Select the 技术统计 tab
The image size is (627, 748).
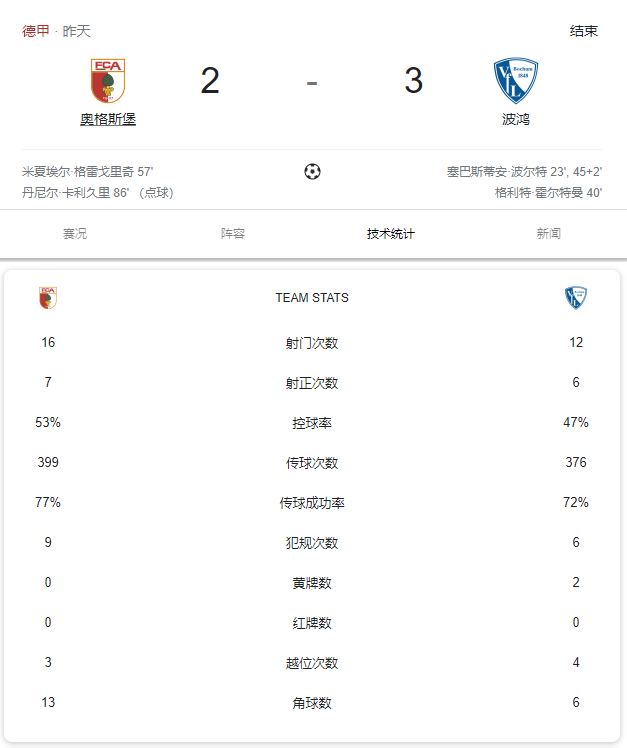click(391, 234)
